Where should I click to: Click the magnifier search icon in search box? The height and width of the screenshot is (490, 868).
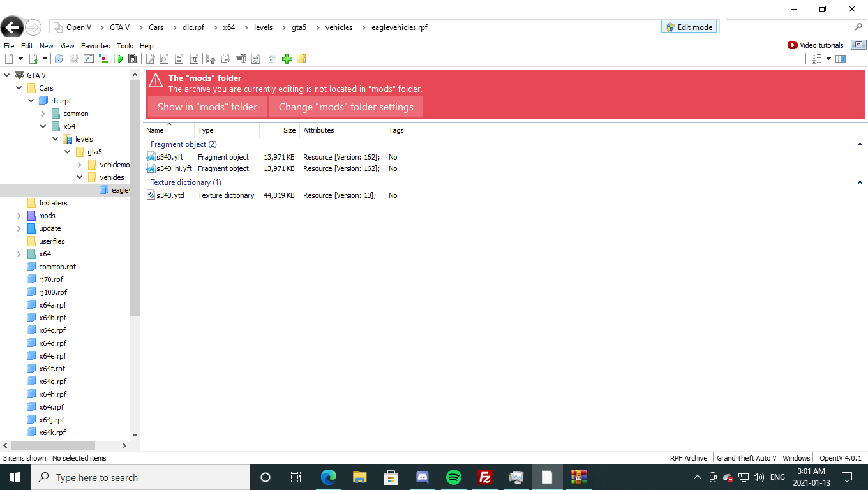coord(858,27)
